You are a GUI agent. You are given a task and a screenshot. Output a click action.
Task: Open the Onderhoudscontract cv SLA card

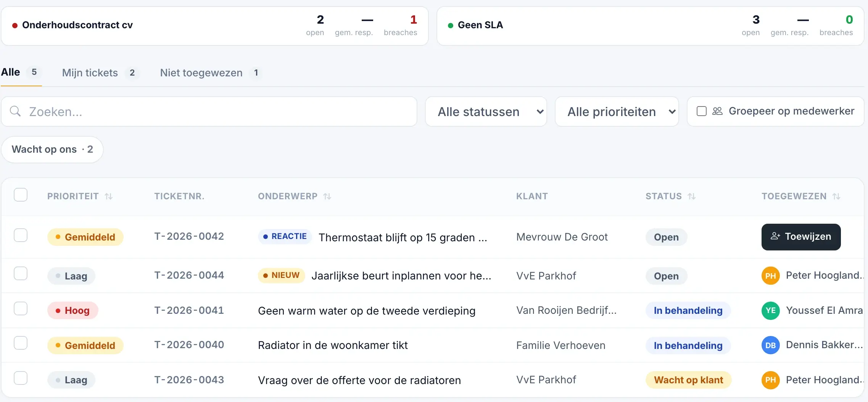click(x=215, y=26)
